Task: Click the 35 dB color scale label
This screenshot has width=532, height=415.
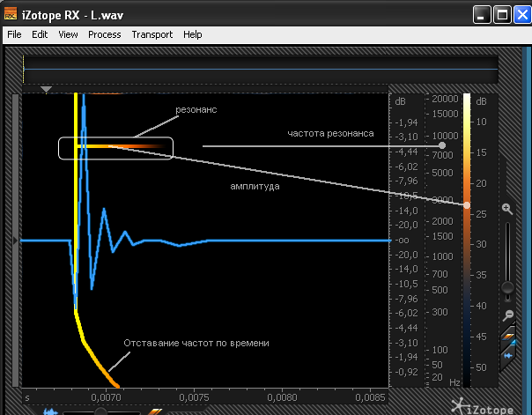Action: click(481, 275)
